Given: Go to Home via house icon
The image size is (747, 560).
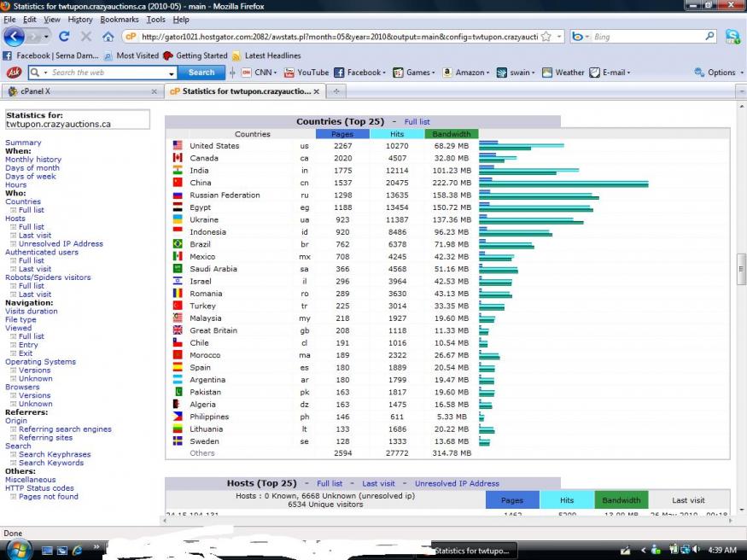Looking at the screenshot, I should click(108, 37).
